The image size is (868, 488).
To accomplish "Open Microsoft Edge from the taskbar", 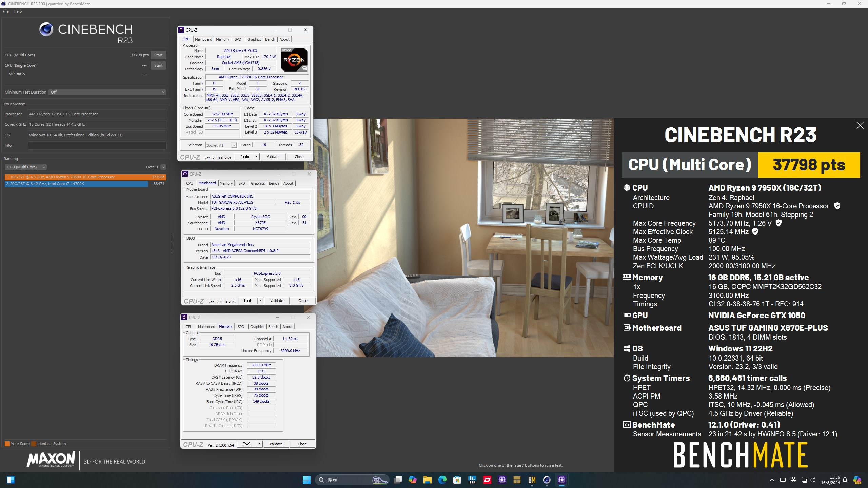I will (x=442, y=480).
